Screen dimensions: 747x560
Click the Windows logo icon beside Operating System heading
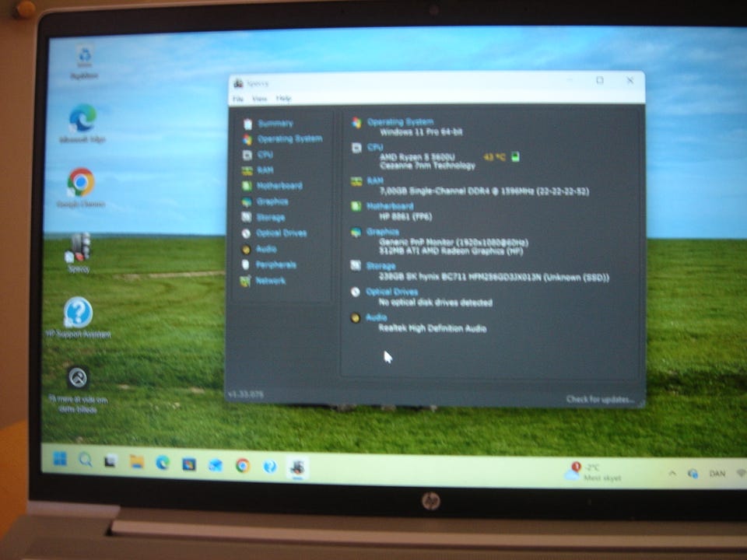tap(357, 123)
